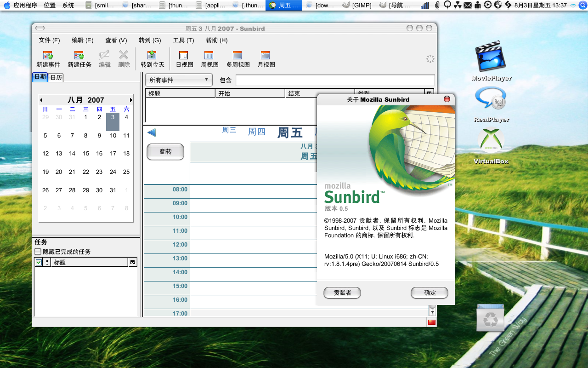Viewport: 588px width, 368px height.
Task: Switch to [smil… taskbar window
Action: click(x=100, y=6)
